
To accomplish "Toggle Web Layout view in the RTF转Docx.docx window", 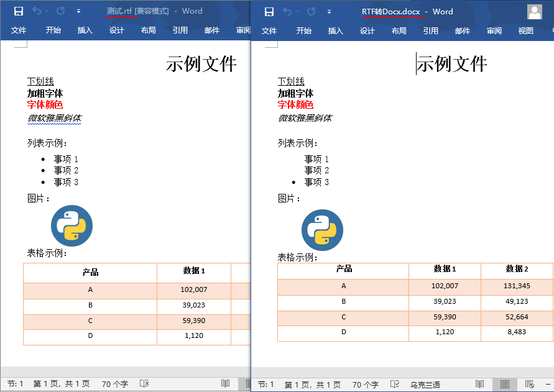I will click(529, 385).
